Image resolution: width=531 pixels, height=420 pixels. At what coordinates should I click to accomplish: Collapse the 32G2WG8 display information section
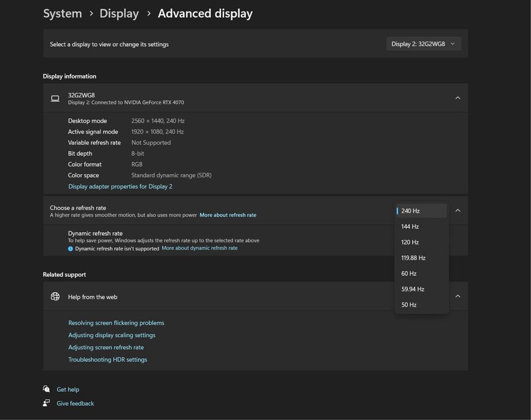coord(458,98)
